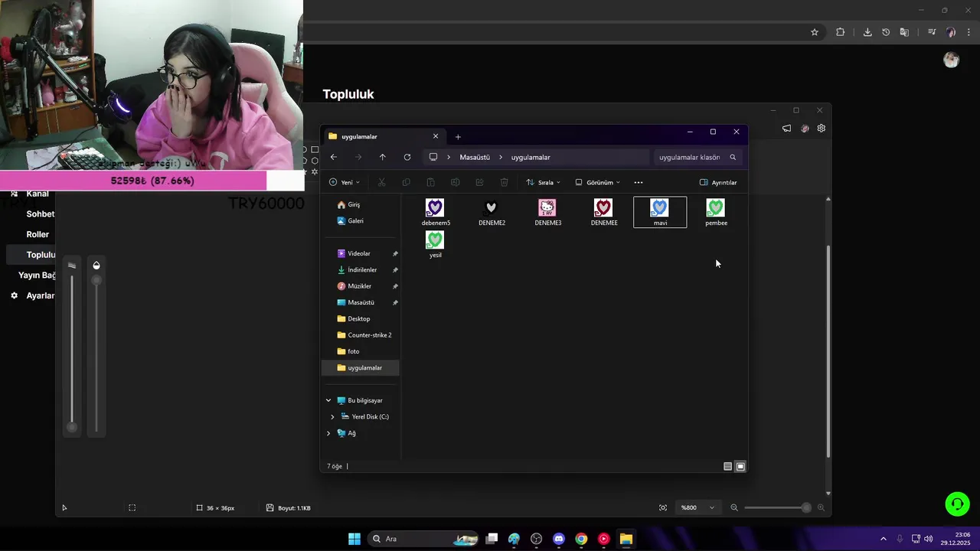Collapse the Bu bilgisayar tree node

[x=328, y=400]
